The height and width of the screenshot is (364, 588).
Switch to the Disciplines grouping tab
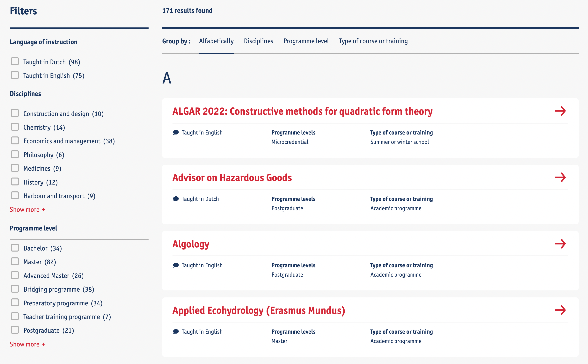point(258,41)
